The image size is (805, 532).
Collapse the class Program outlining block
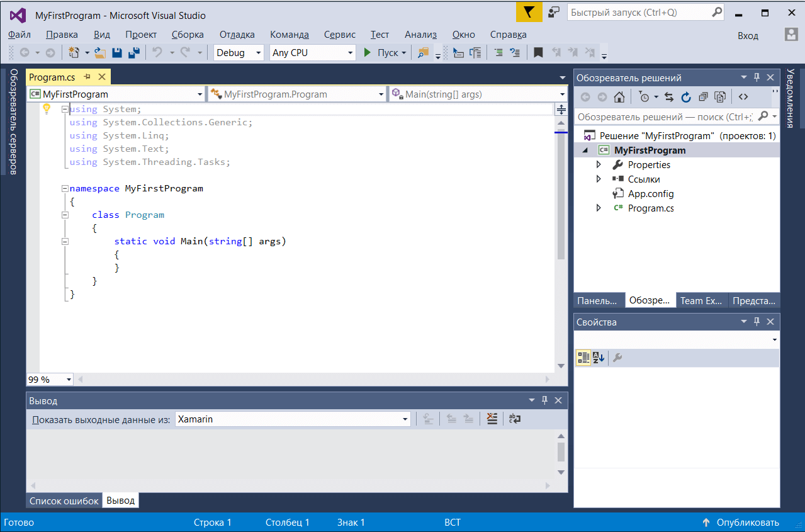pos(65,215)
